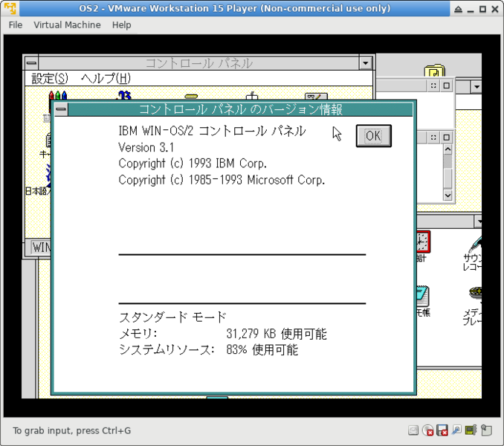Click scroll up arrow in the background window
The height and width of the screenshot is (446, 504).
pos(448,149)
